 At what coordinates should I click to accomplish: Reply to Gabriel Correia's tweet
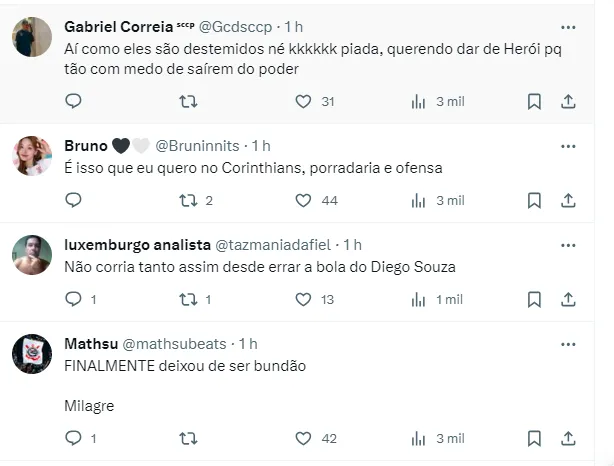pyautogui.click(x=73, y=101)
